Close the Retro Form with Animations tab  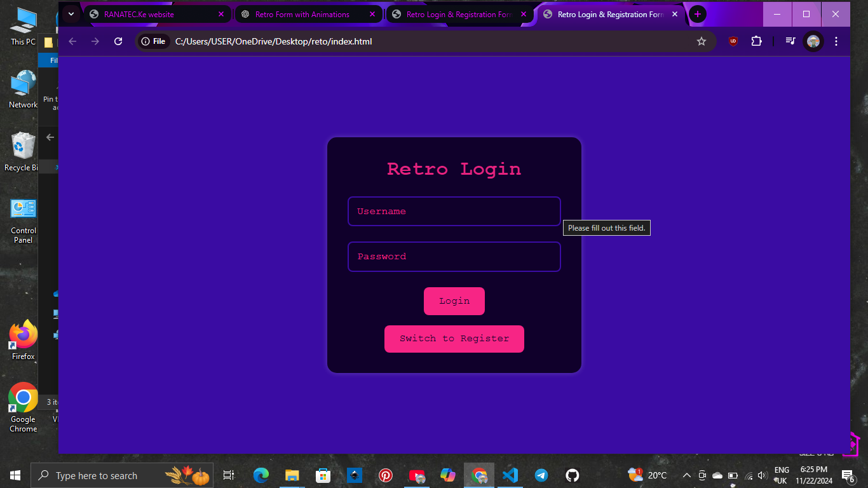pyautogui.click(x=372, y=14)
